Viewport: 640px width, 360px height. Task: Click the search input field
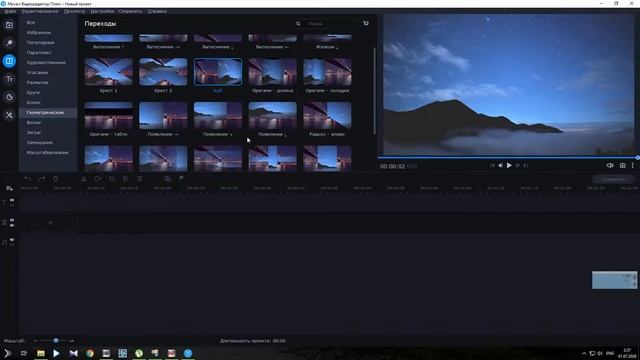click(x=331, y=24)
